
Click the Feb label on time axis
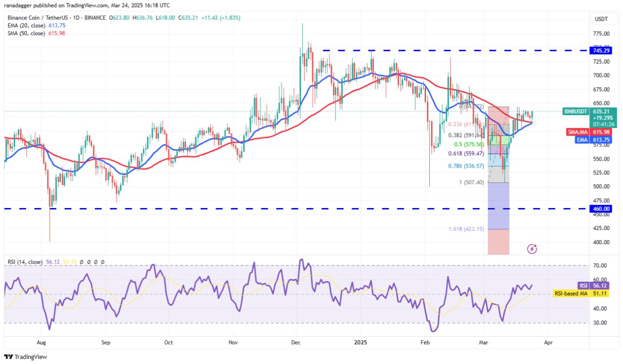425,342
